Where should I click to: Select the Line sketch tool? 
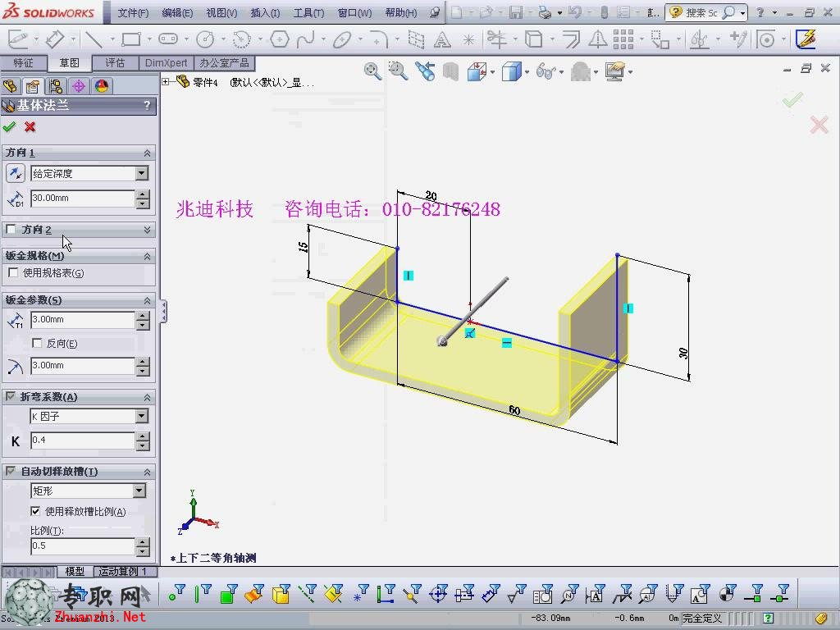tap(94, 39)
